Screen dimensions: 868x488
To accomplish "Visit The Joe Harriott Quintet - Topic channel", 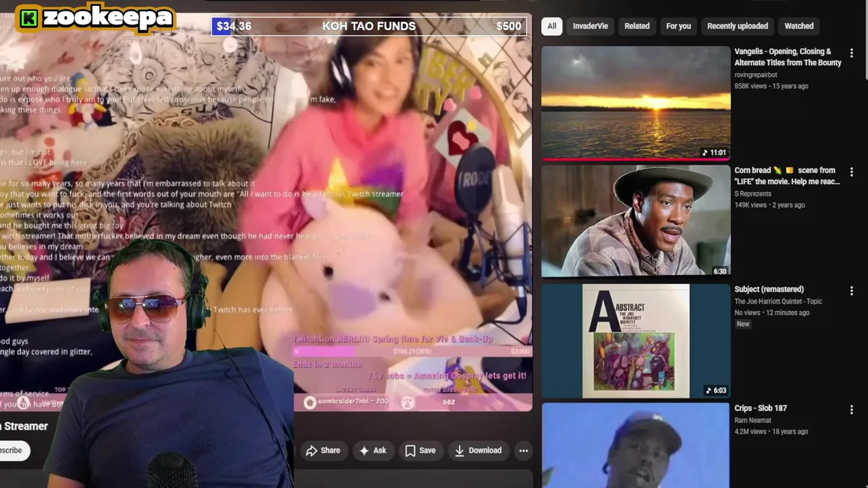I will pyautogui.click(x=778, y=301).
